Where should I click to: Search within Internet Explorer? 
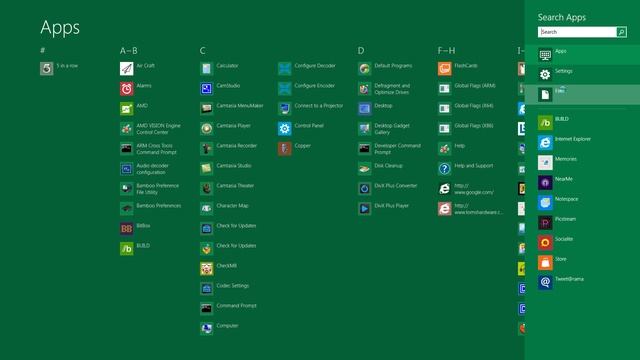click(582, 142)
